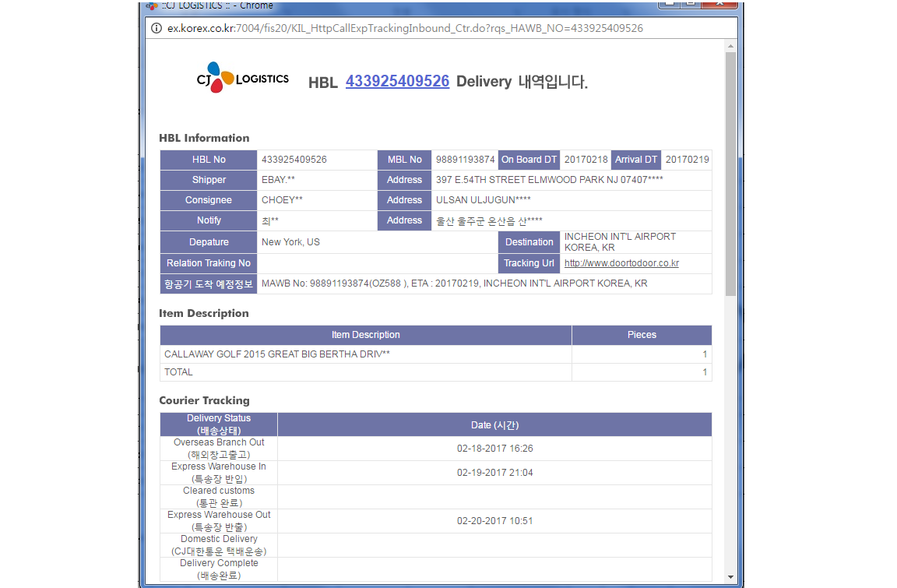The image size is (897, 588).
Task: Click the favicon in the window title bar
Action: tap(152, 5)
